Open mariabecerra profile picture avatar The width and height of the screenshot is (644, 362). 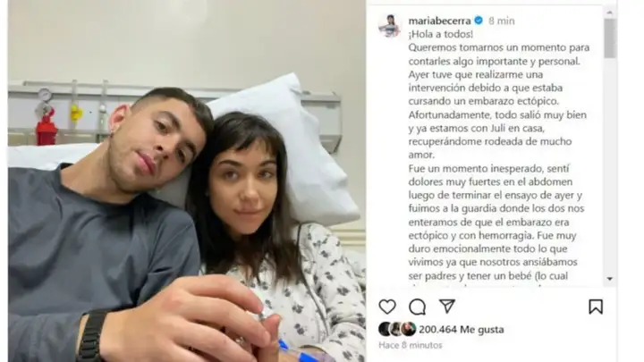[x=389, y=25]
